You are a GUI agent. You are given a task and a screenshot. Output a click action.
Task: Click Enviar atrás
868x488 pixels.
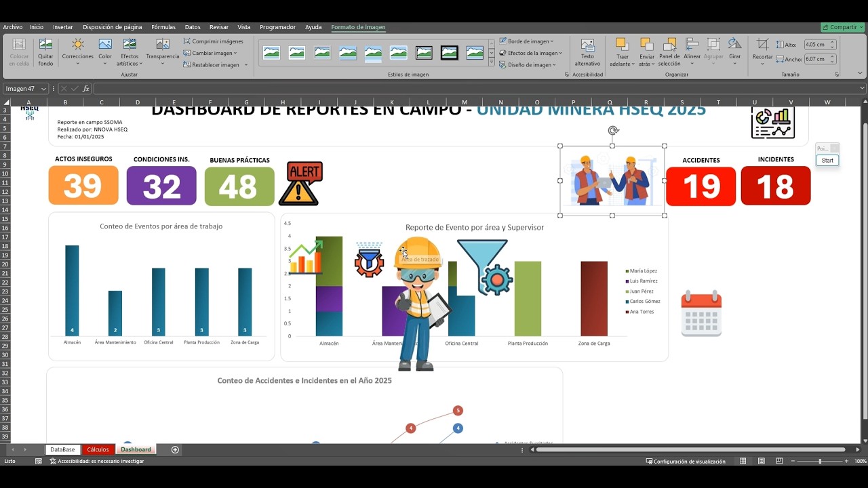pyautogui.click(x=647, y=52)
